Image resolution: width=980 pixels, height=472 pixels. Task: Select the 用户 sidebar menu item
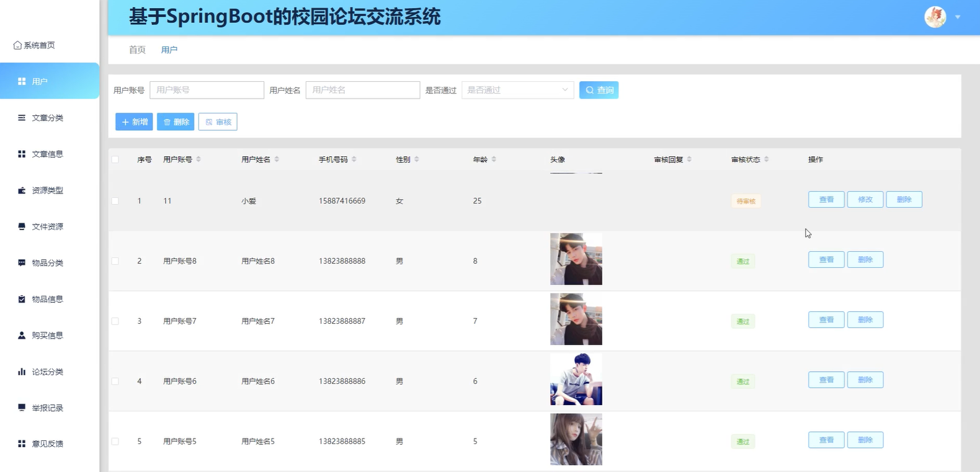pos(50,81)
